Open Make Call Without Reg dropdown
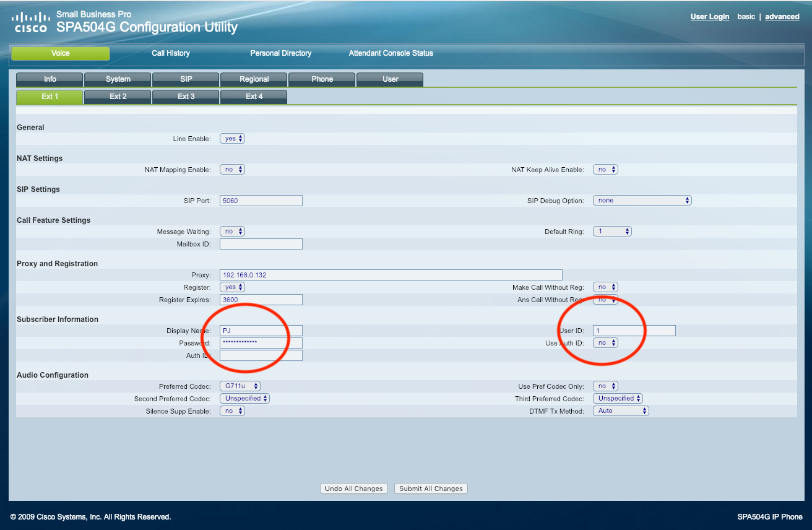 606,287
